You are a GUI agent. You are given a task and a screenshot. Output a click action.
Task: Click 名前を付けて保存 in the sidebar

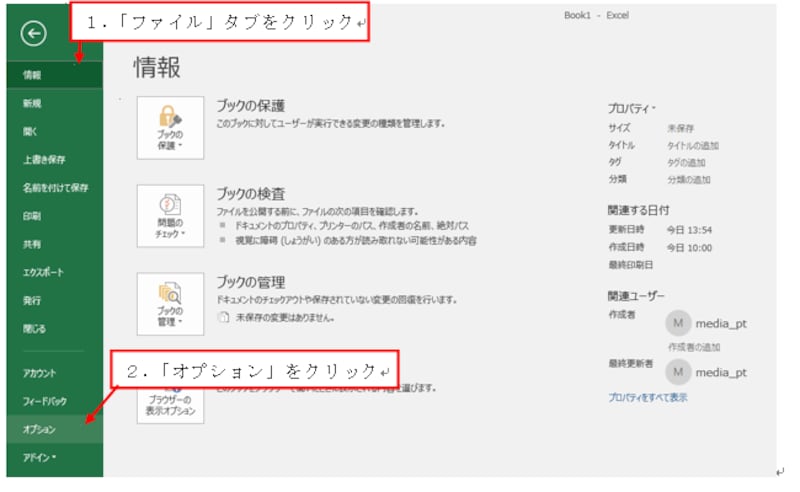coord(55,187)
